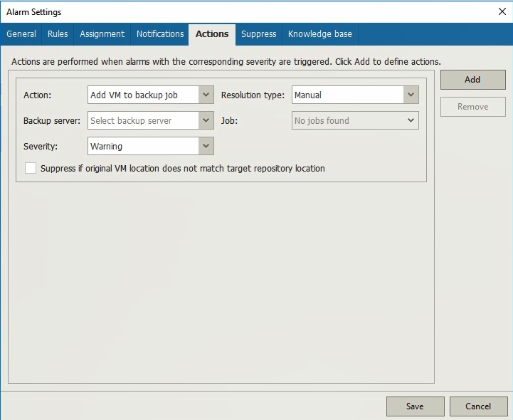Enable Suppress if original VM location checkbox
513x420 pixels.
click(x=31, y=169)
